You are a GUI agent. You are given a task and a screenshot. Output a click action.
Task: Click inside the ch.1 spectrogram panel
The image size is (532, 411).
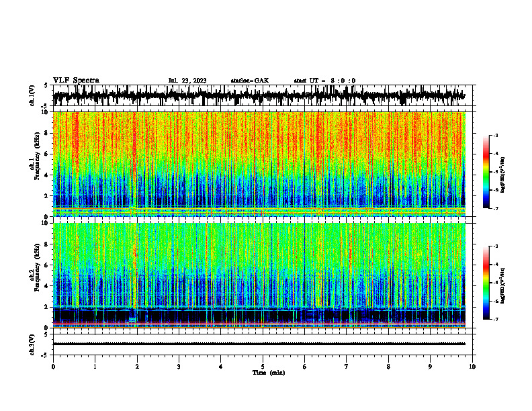[259, 164]
